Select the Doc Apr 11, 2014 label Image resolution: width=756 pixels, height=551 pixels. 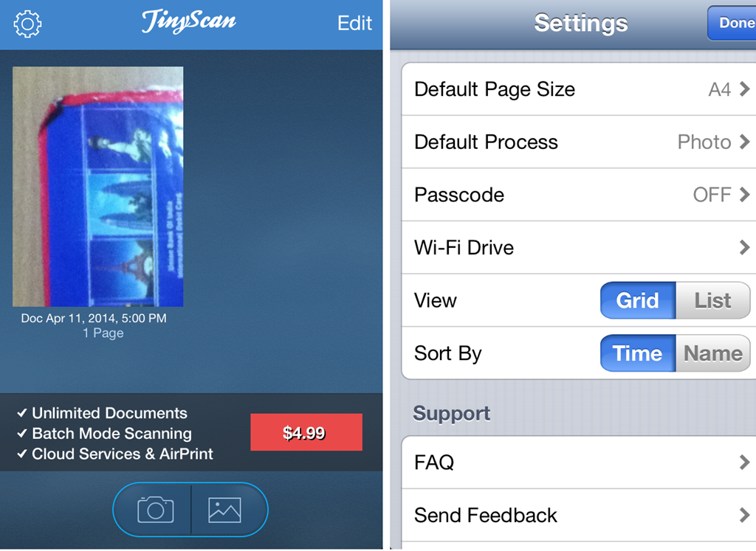(94, 318)
